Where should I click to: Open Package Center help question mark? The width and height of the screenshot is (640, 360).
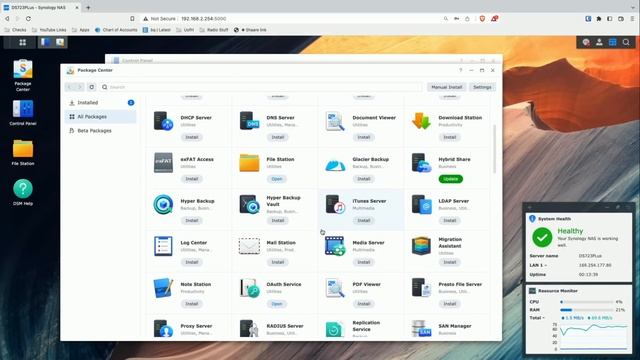click(x=461, y=70)
